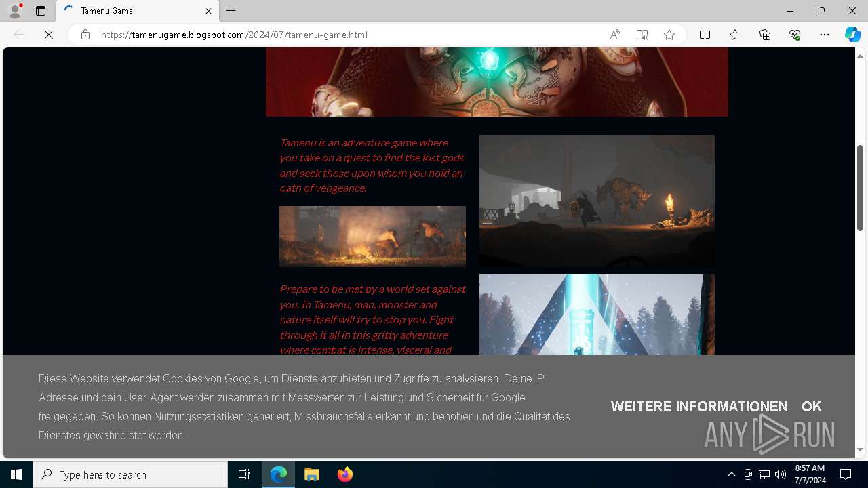Stop loading the page

point(49,35)
